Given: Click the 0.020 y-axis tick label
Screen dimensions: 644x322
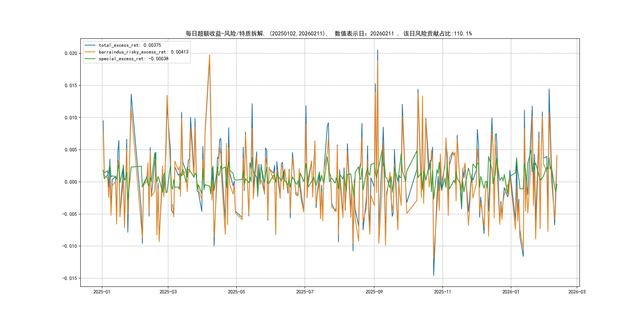Looking at the screenshot, I should click(71, 53).
